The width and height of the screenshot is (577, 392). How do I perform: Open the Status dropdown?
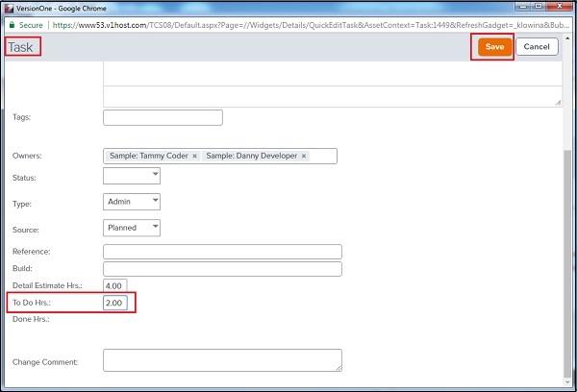[x=132, y=177]
